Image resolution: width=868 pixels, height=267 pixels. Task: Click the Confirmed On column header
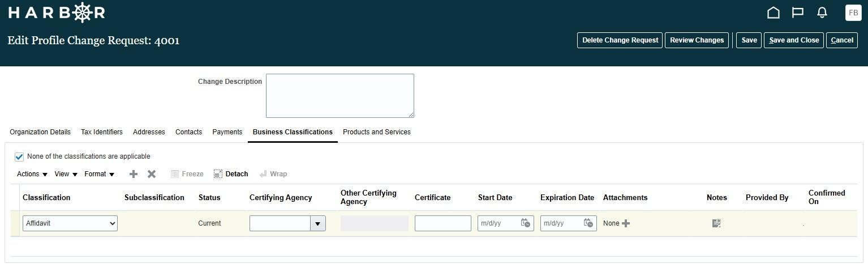[x=827, y=197]
